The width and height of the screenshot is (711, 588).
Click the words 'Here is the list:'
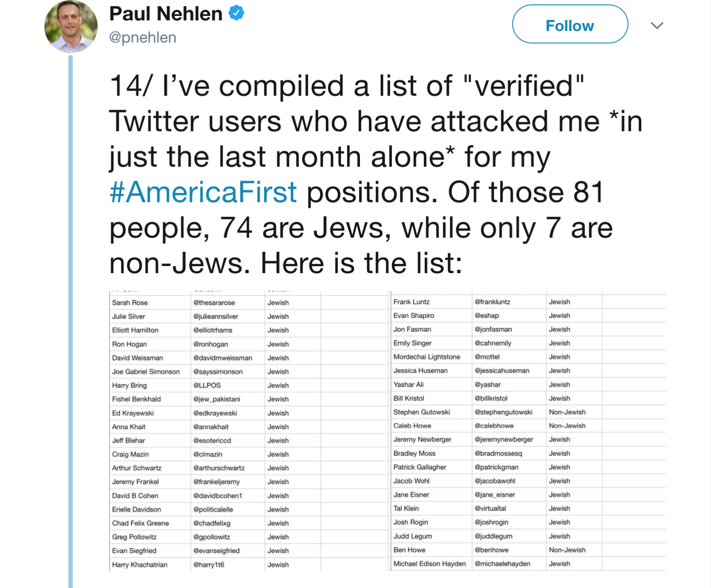361,263
